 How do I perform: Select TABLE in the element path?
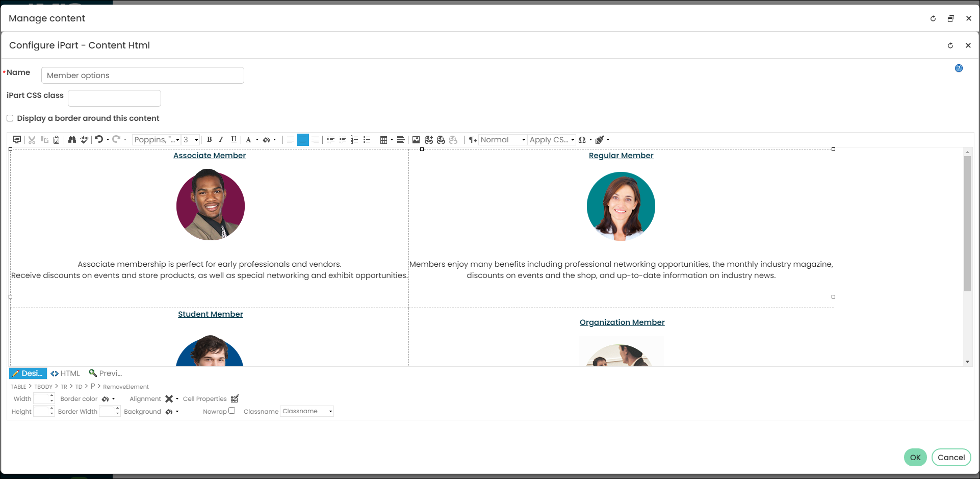[18, 387]
